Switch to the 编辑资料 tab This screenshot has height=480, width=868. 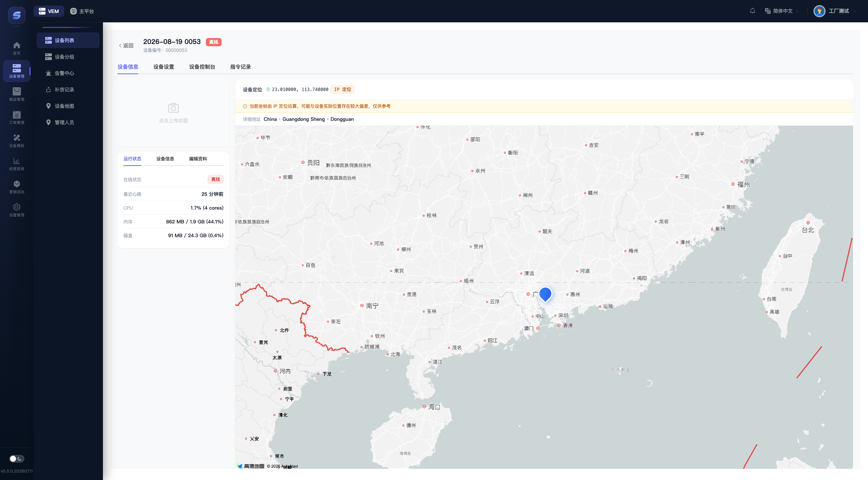tap(198, 159)
